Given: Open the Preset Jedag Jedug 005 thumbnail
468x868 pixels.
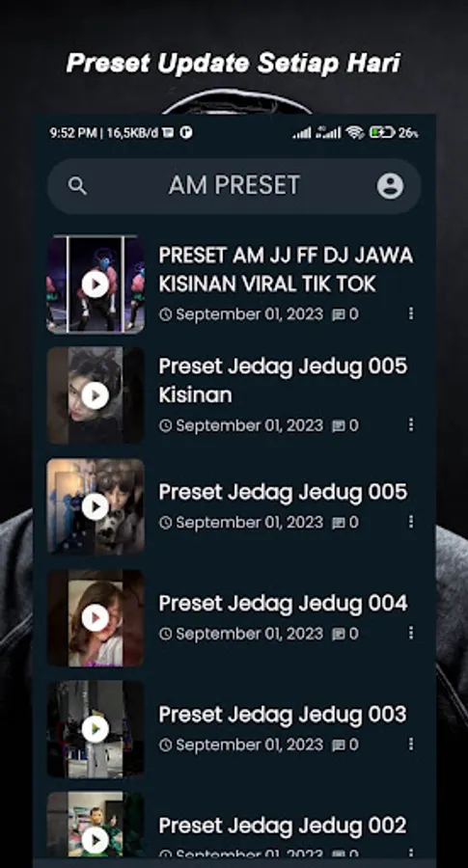Looking at the screenshot, I should coord(96,506).
